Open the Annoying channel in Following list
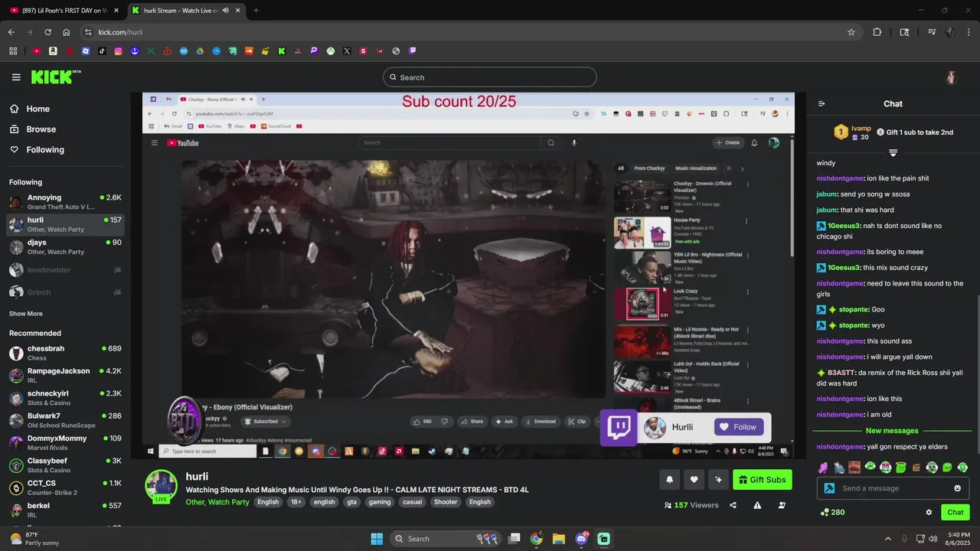The image size is (980, 551). click(x=65, y=202)
